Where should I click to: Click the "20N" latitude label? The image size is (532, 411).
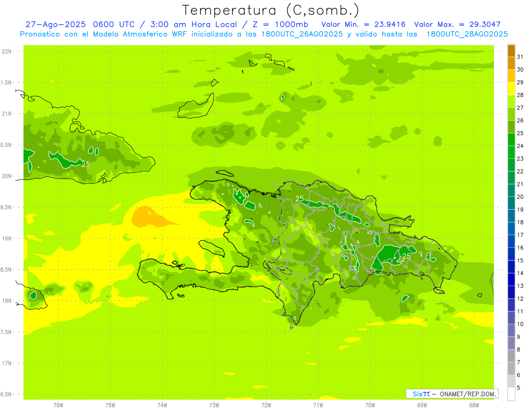pyautogui.click(x=7, y=176)
